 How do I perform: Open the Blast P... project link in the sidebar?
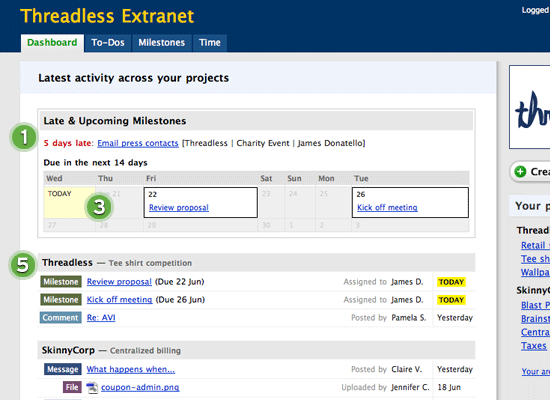535,305
